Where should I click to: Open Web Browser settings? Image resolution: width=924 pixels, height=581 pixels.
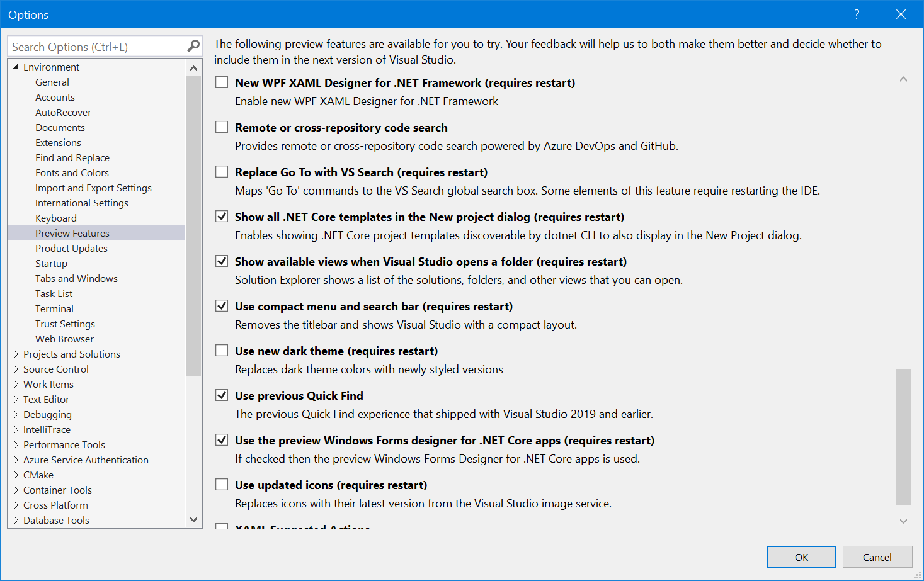click(64, 339)
